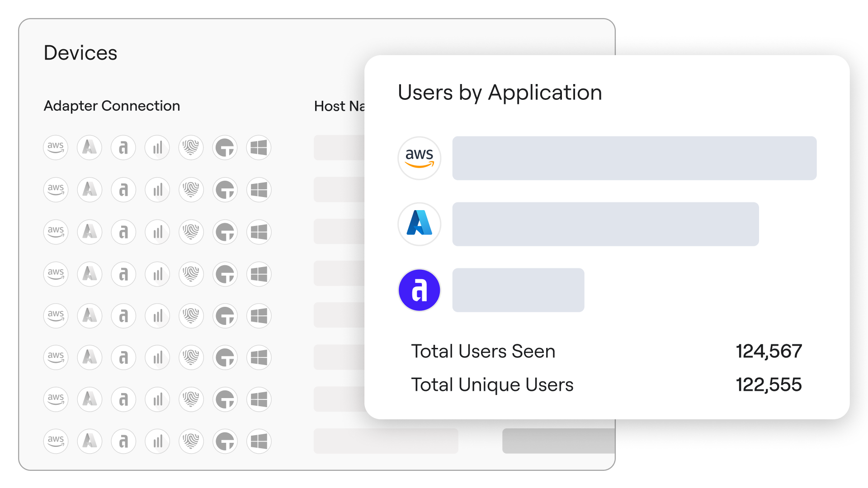Click the AWS icon in the bottom device row
Image resolution: width=868 pixels, height=488 pixels.
[x=56, y=441]
